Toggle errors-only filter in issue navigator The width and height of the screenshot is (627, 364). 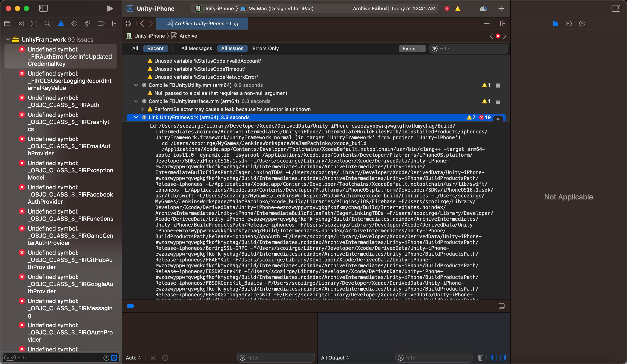(x=114, y=358)
